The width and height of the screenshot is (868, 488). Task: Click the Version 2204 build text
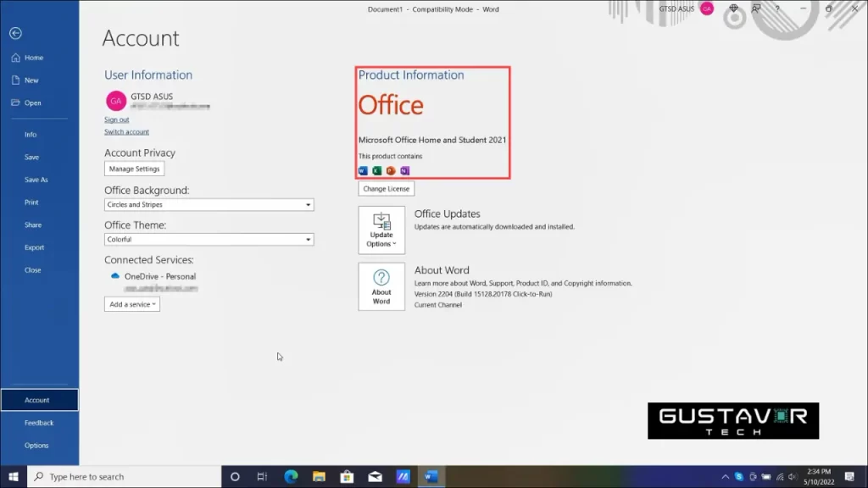483,294
